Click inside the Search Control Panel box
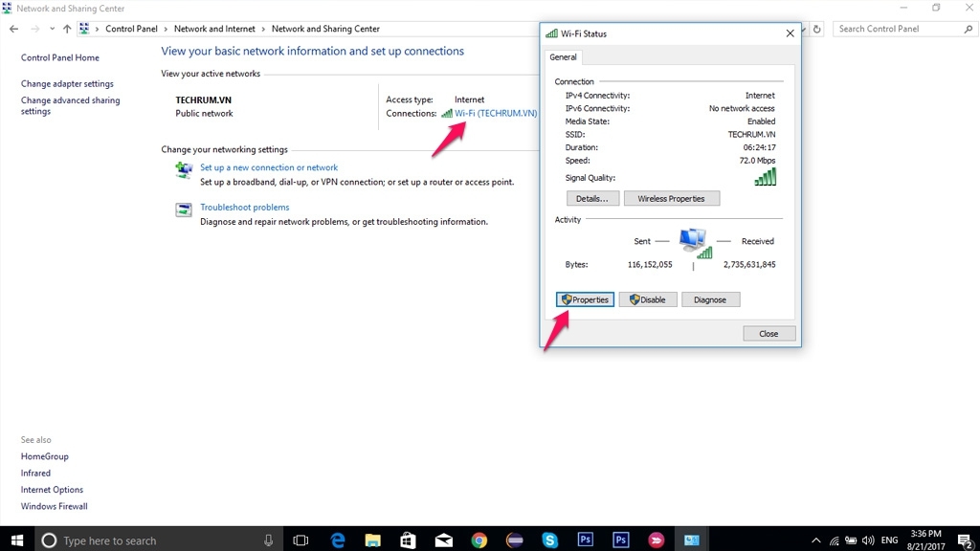Viewport: 980px width, 551px height. pyautogui.click(x=900, y=29)
